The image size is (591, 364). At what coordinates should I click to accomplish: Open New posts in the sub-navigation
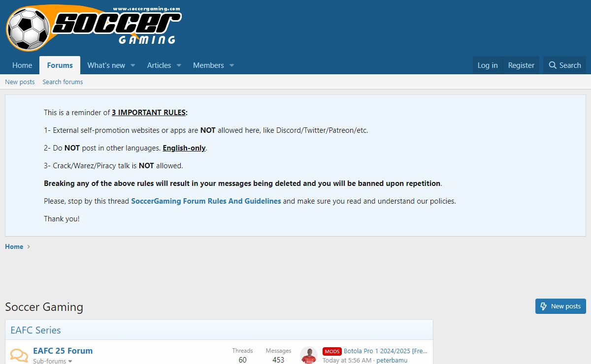(x=20, y=82)
